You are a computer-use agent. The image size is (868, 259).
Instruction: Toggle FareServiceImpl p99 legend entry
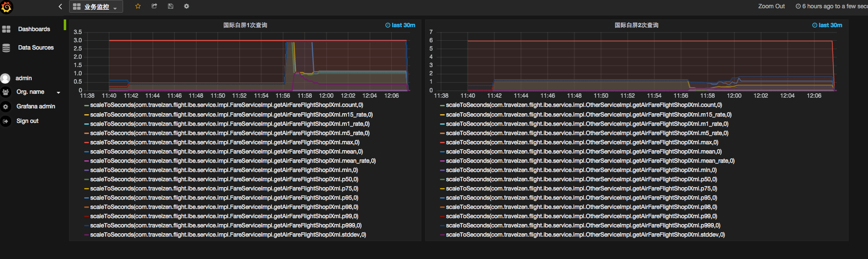coord(224,216)
